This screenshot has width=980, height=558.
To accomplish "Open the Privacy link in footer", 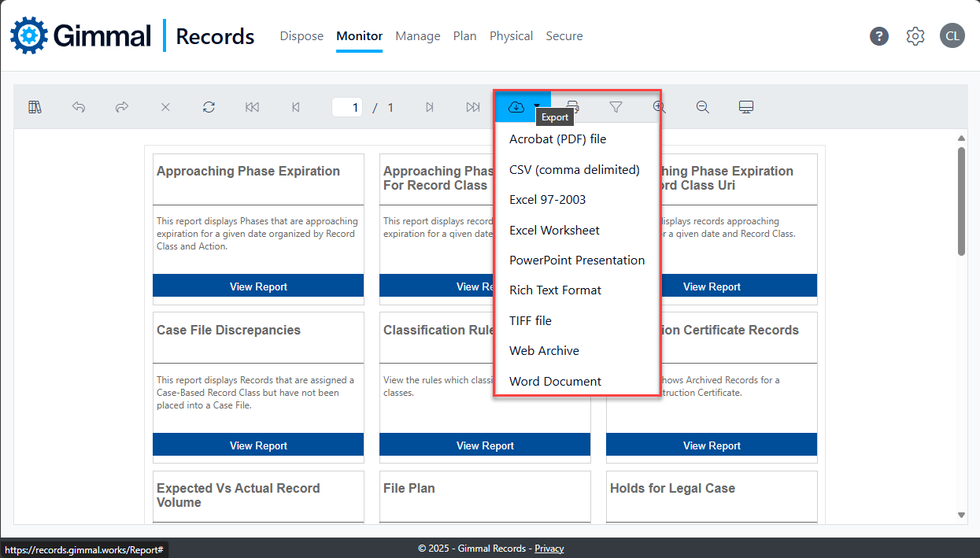I will click(549, 549).
